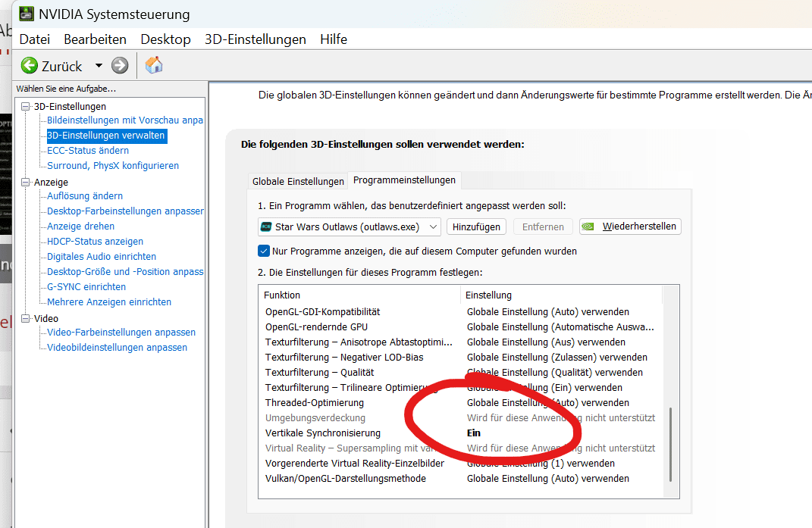
Task: Uncheck Nur Programme anzeigen checkbox
Action: pos(264,251)
